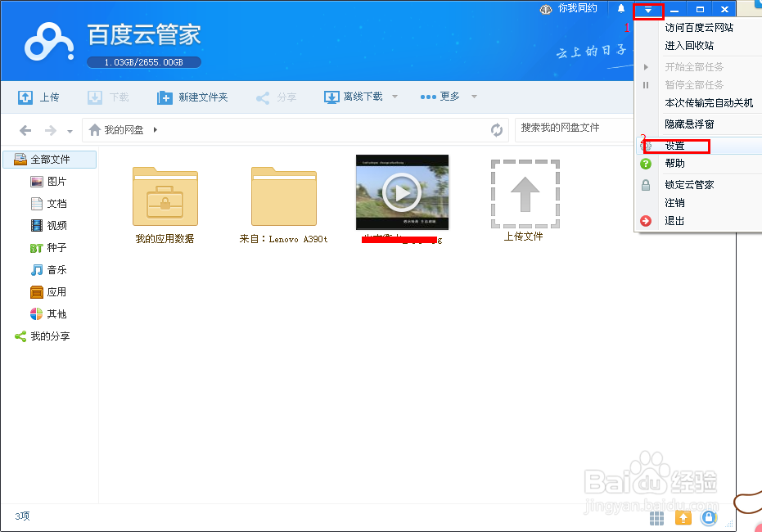Click the Download toolbar button

[108, 97]
